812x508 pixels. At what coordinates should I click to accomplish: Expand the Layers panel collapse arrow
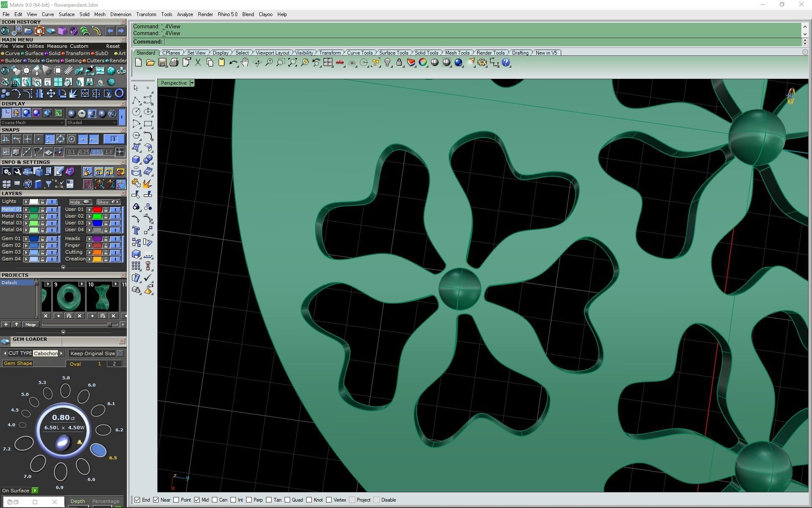[x=63, y=268]
